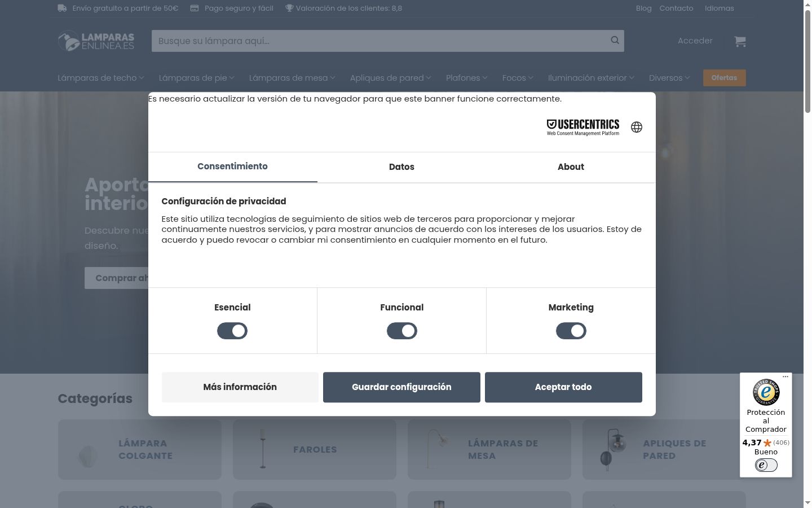The width and height of the screenshot is (812, 508).
Task: Open the shopping cart icon
Action: pos(740,41)
